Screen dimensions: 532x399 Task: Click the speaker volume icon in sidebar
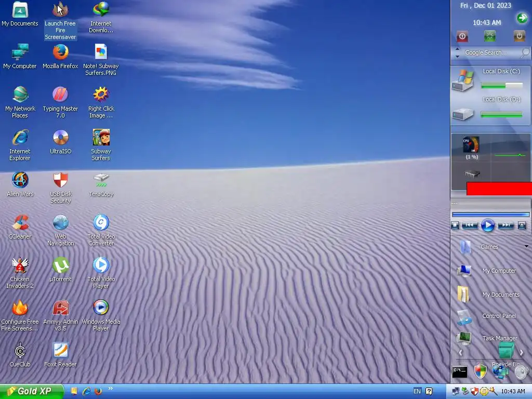[x=522, y=372]
